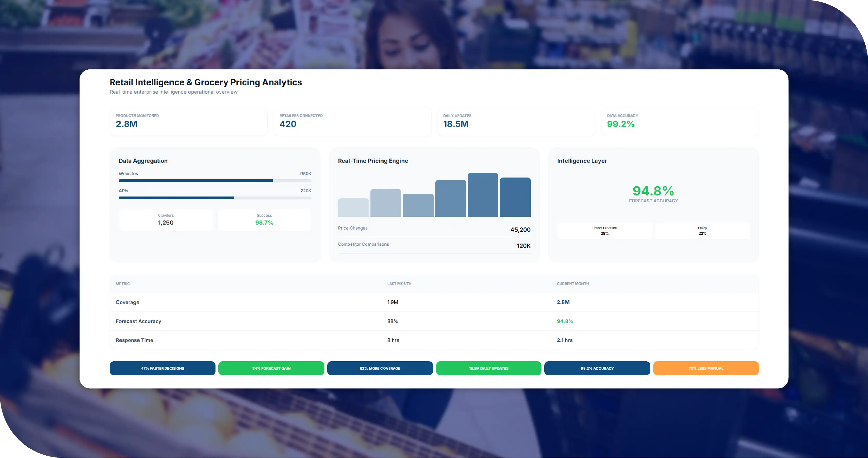Screen dimensions: 868x458
Task: Select the Response Time table row
Action: click(x=434, y=340)
